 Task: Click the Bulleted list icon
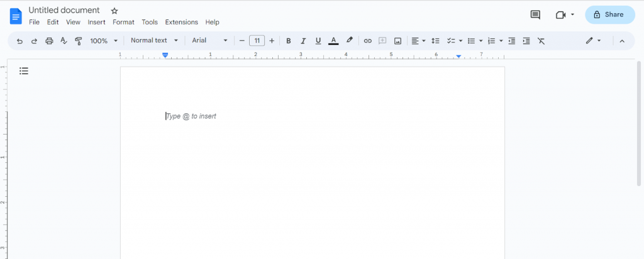point(472,41)
